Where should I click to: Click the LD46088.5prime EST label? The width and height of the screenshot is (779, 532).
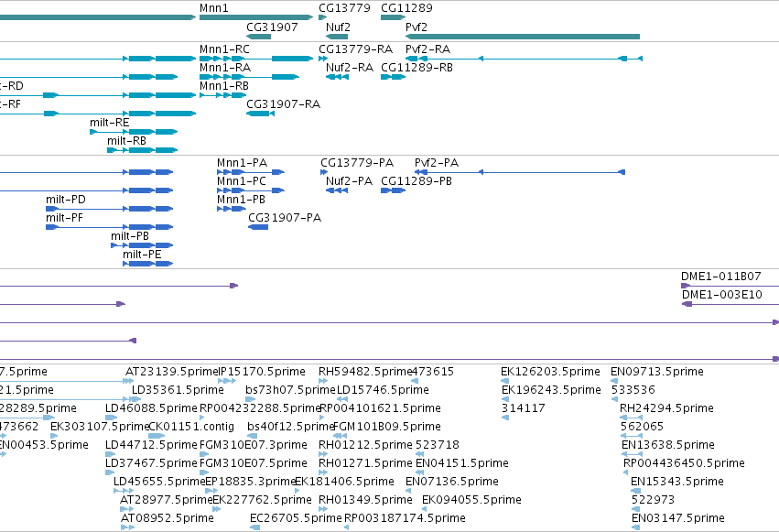pos(152,408)
